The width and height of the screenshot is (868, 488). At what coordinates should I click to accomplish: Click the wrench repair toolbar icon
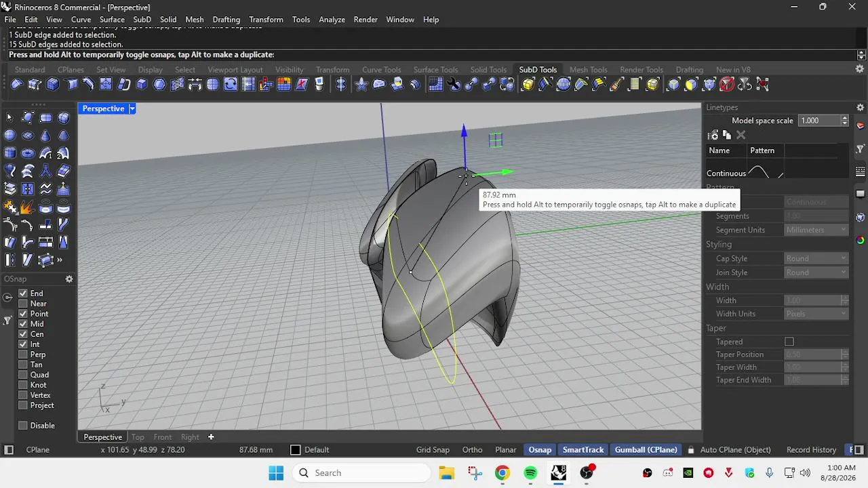(x=454, y=85)
